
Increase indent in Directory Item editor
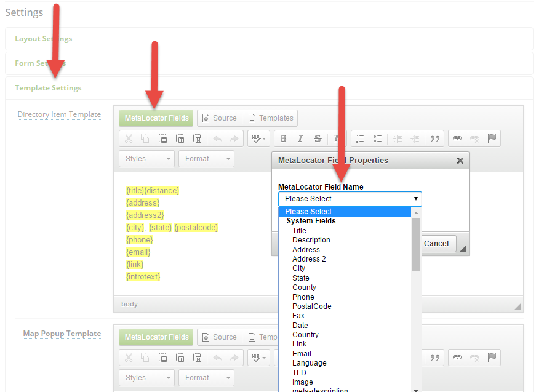click(x=415, y=138)
